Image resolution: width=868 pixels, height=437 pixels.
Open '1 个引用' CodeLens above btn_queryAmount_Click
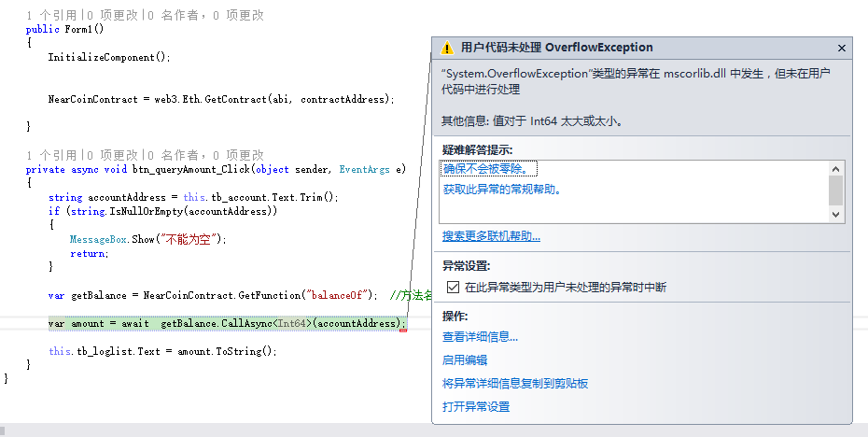(x=51, y=155)
